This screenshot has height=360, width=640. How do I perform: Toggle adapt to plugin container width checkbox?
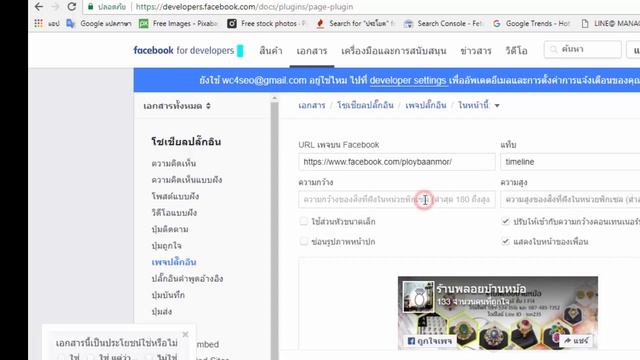click(x=505, y=221)
